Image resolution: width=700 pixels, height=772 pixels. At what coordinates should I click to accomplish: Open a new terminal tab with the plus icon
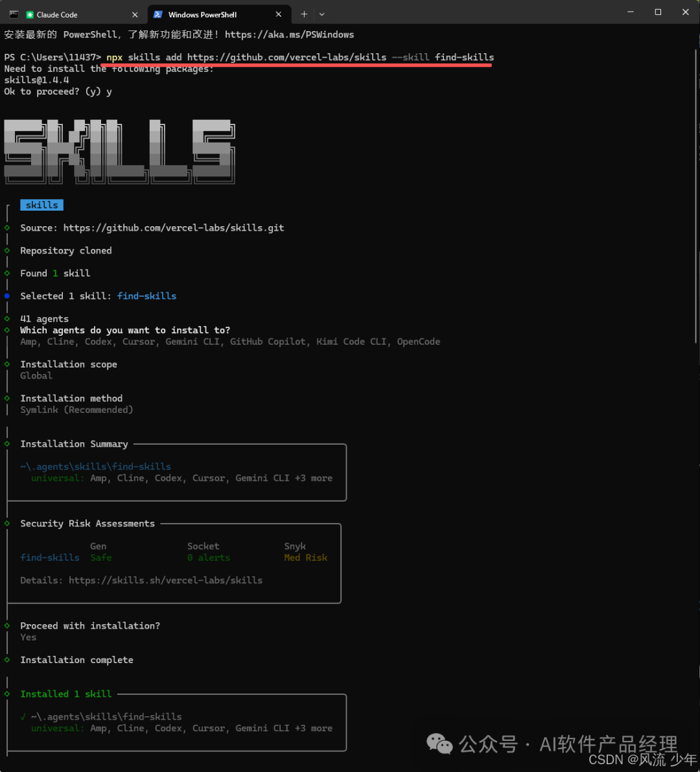tap(304, 14)
